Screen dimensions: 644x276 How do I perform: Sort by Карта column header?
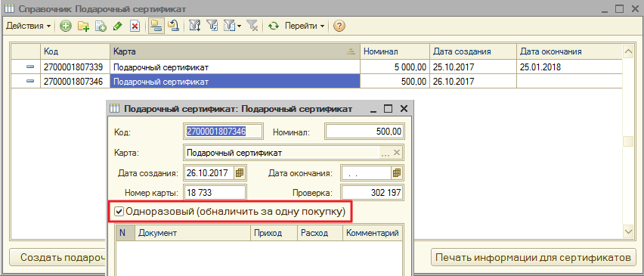click(235, 51)
